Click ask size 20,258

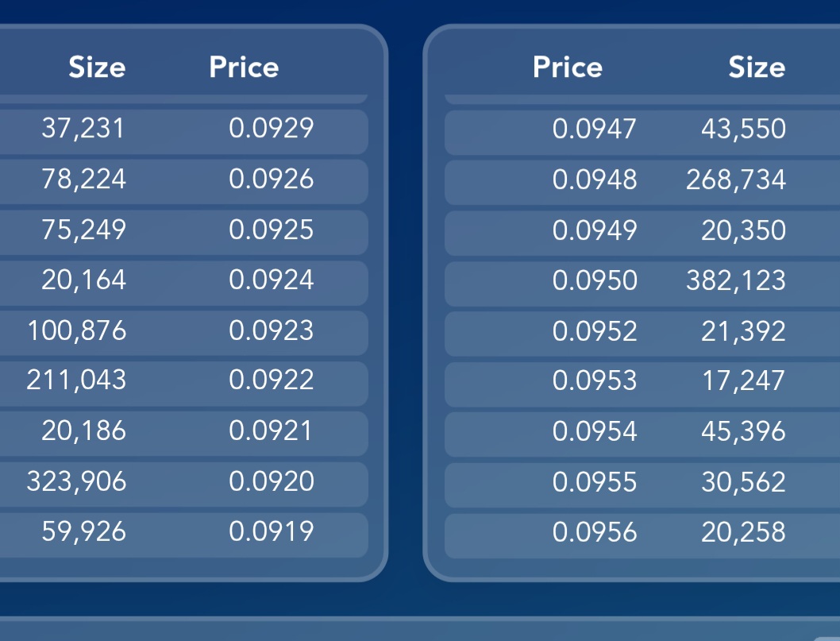pos(743,532)
